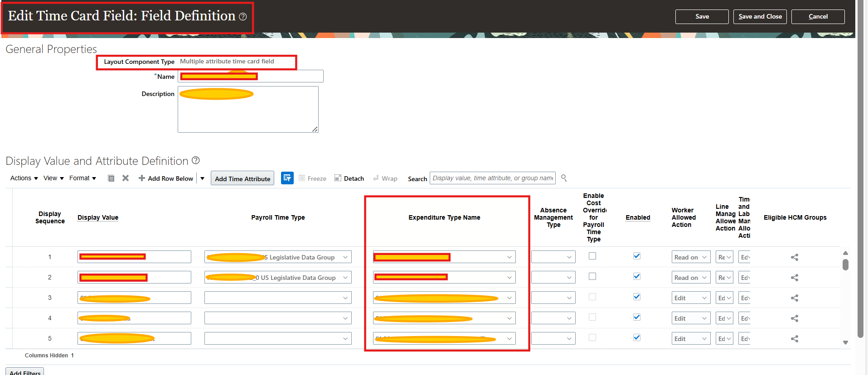This screenshot has width=868, height=375.
Task: Click Add Row Below
Action: point(166,178)
